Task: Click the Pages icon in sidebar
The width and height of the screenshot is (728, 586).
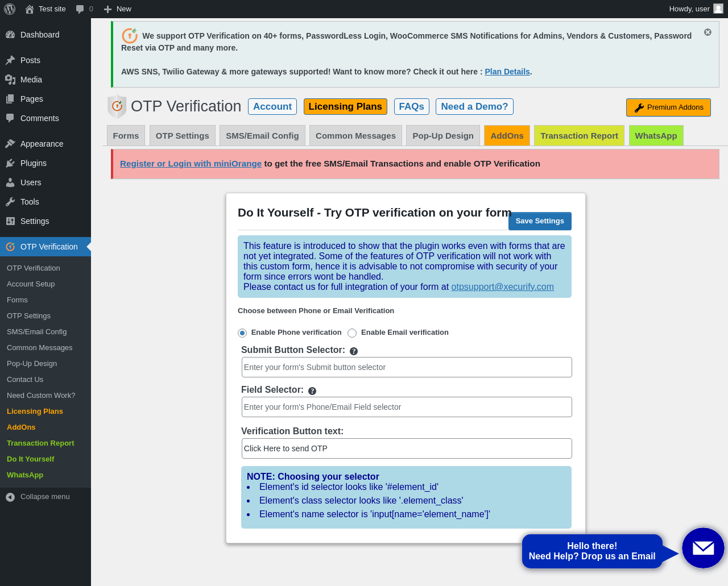Action: coord(10,99)
